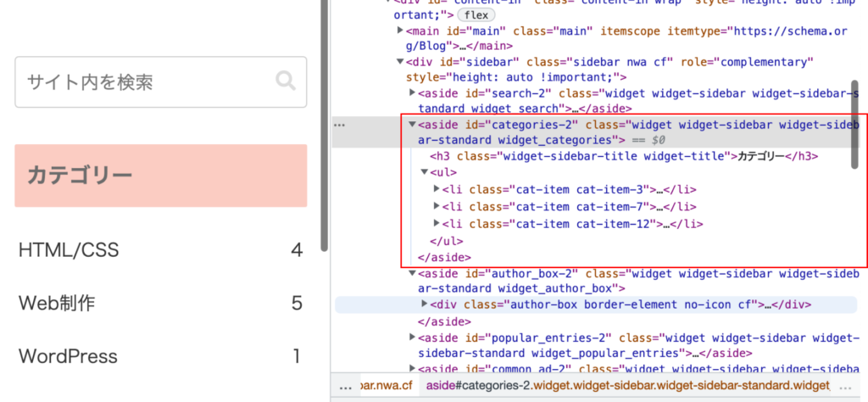The image size is (868, 402).
Task: Click the カテゴリー sidebar heading
Action: pos(160,176)
